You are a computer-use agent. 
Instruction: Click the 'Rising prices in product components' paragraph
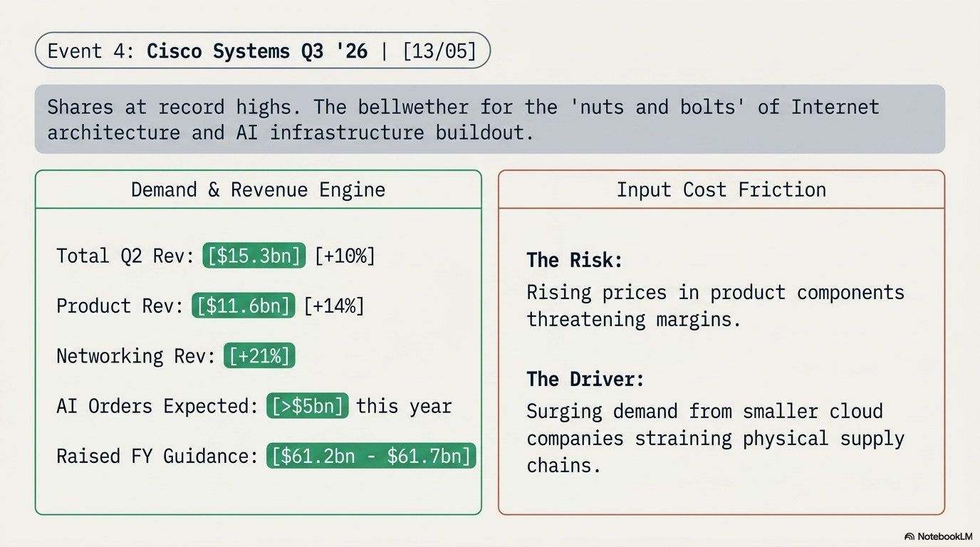[x=716, y=306]
